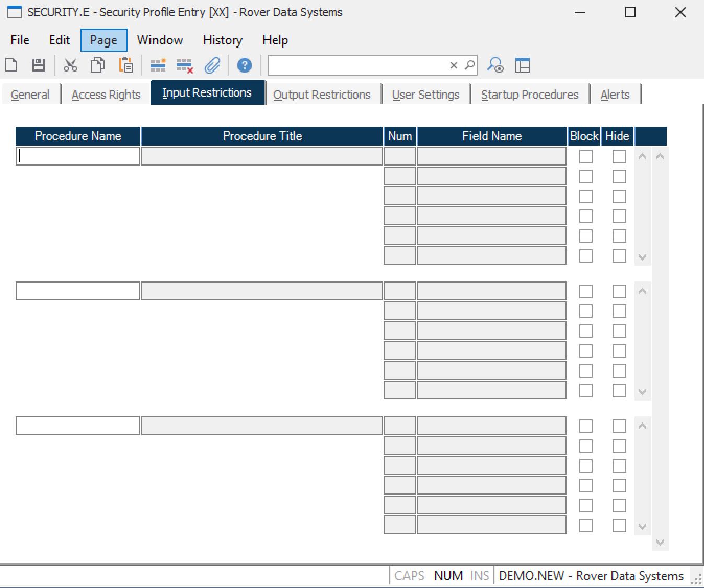Click the Copy icon in toolbar
The width and height of the screenshot is (704, 588).
[x=98, y=65]
